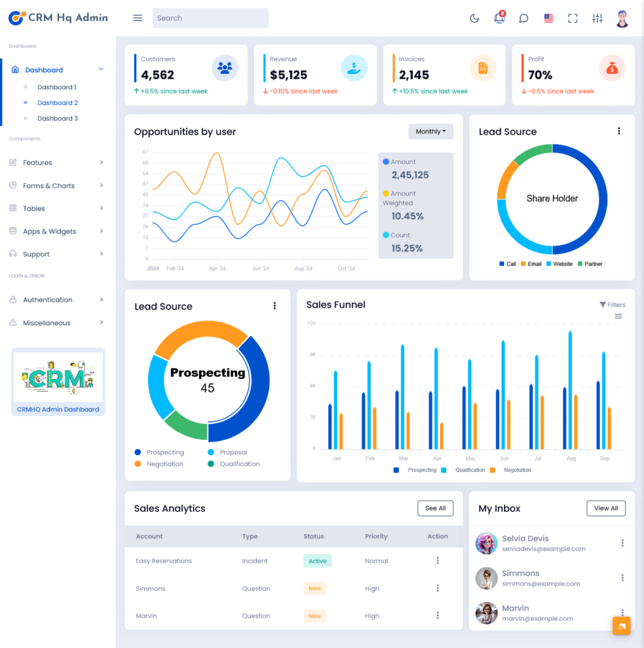Click View All in My Inbox
The image size is (644, 648).
(x=605, y=508)
